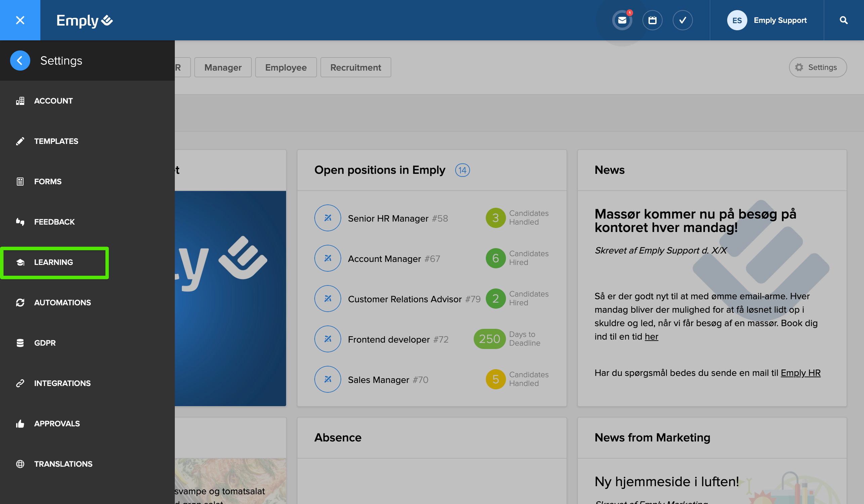The width and height of the screenshot is (864, 504).
Task: Click the search magnifier icon
Action: 843,20
